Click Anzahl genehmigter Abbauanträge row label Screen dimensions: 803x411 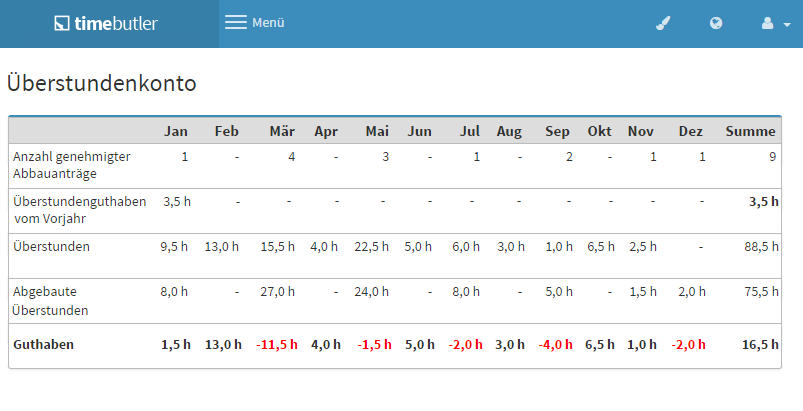pyautogui.click(x=72, y=165)
